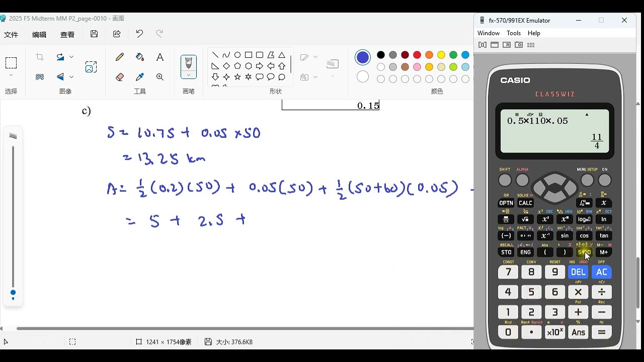Toggle the calculator SHIFT key

(505, 180)
